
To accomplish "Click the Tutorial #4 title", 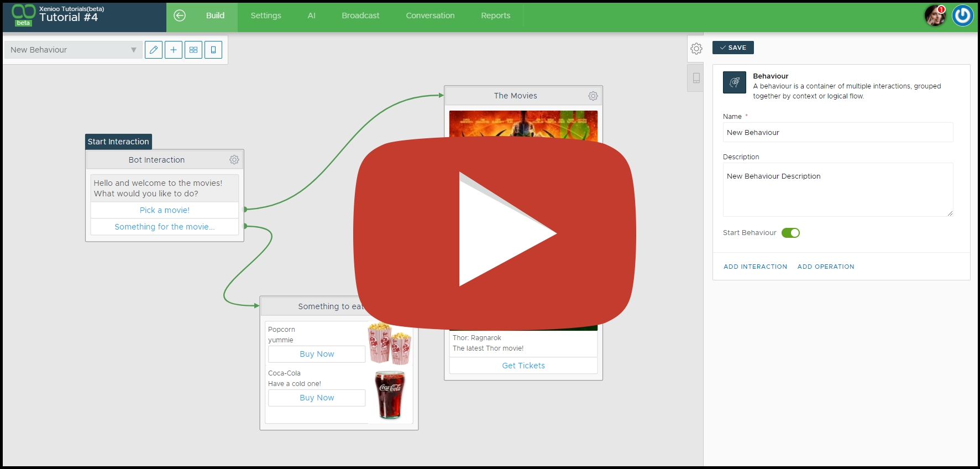I will pyautogui.click(x=69, y=18).
